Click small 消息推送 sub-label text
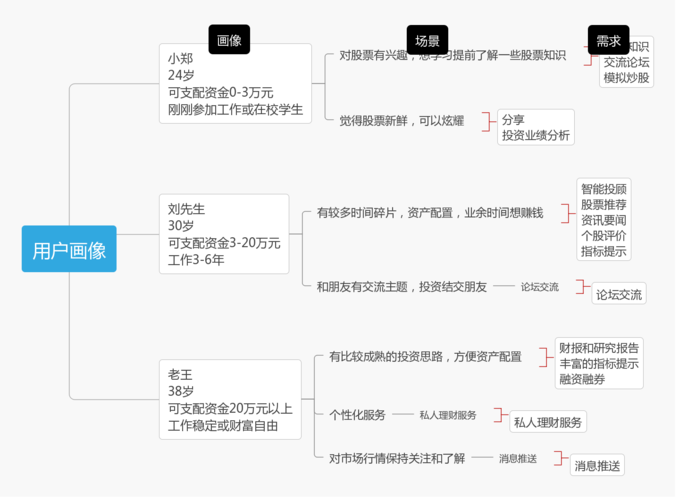Screen dimensions: 679x500 pyautogui.click(x=518, y=458)
